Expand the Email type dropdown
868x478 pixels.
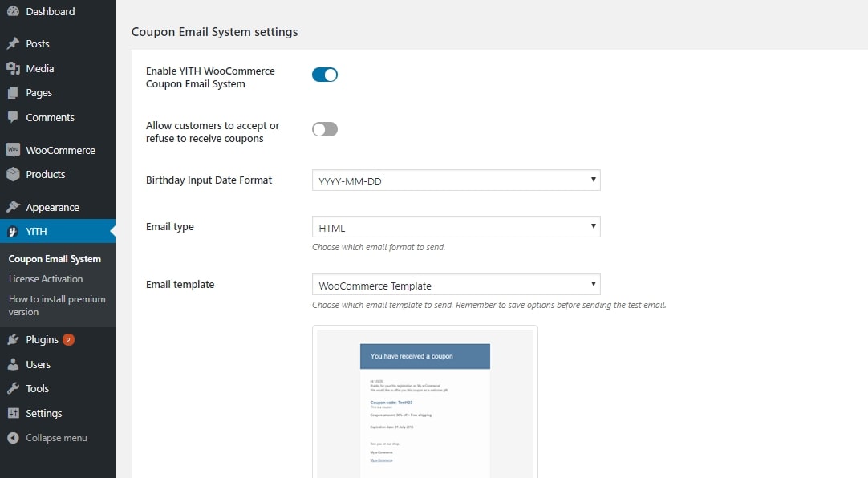pos(456,227)
